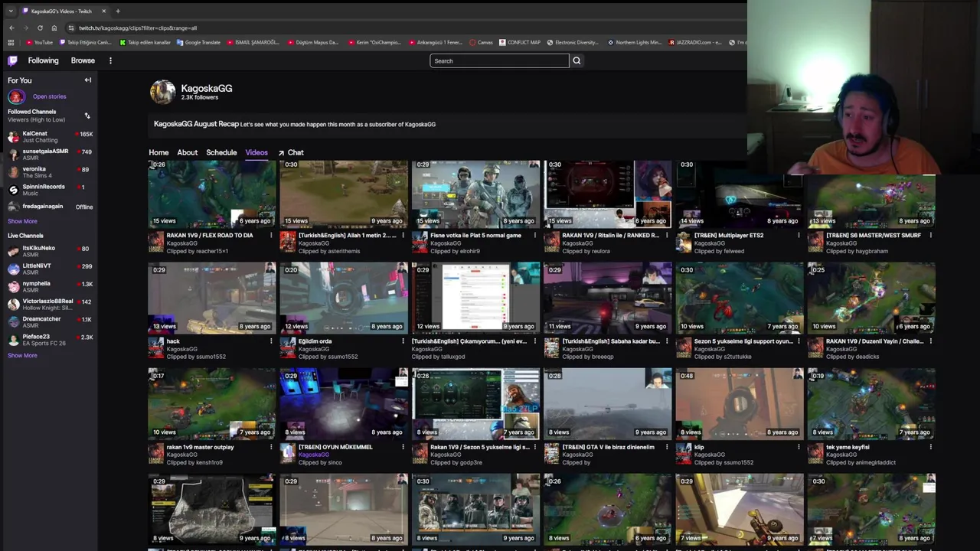Viewport: 980px width, 551px height.
Task: Click the KagoskaGG August Recap banner
Action: [x=448, y=124]
